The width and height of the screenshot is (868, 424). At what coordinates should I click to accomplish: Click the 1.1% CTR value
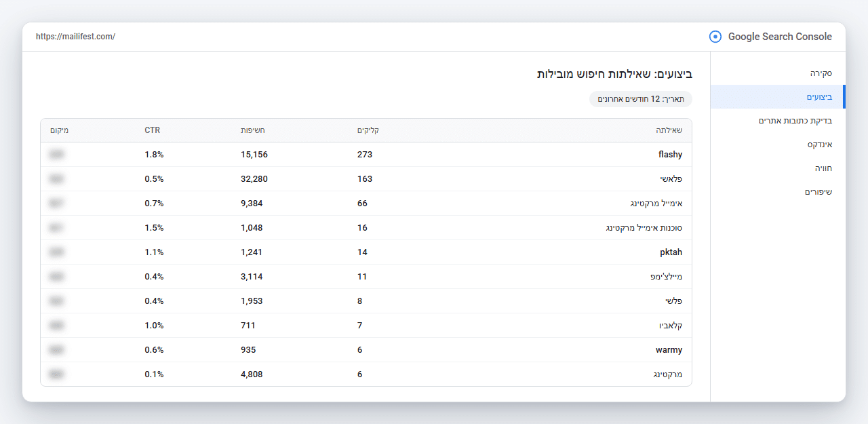[154, 252]
